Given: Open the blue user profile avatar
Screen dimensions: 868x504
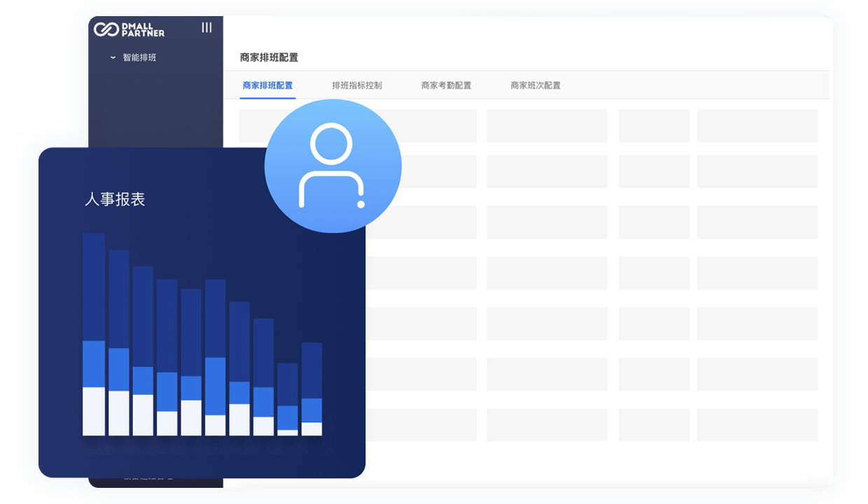Looking at the screenshot, I should pyautogui.click(x=332, y=166).
